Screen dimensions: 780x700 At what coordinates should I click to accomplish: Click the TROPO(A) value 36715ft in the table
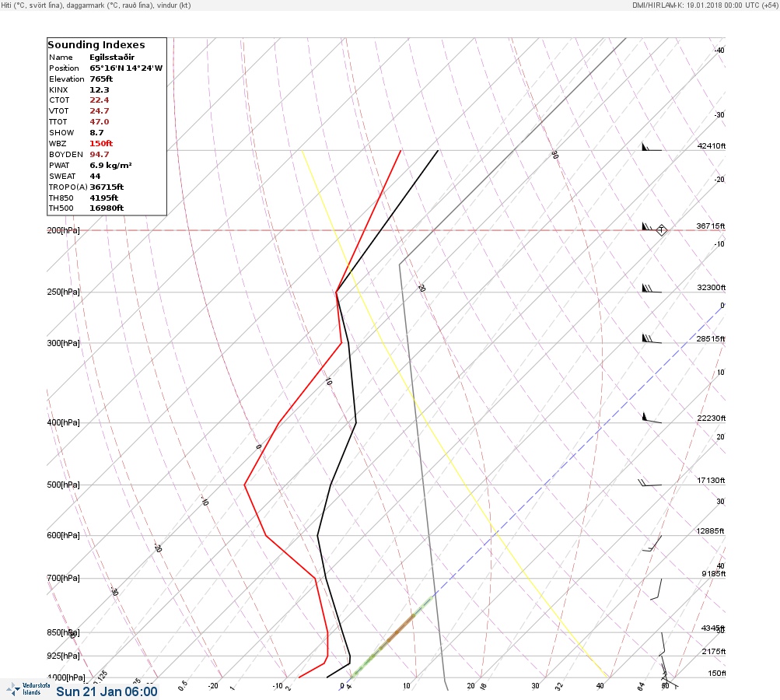(107, 187)
